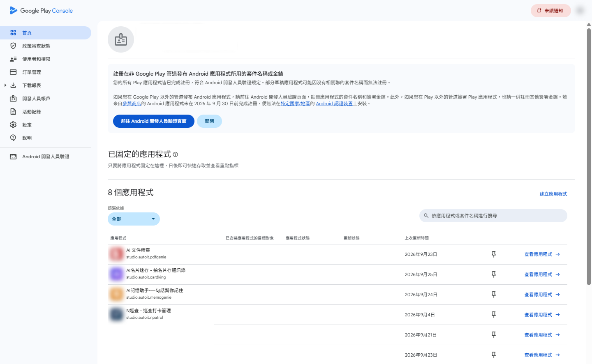The width and height of the screenshot is (592, 364).
Task: Expand the 下載報表 sidebar section
Action: [x=5, y=85]
